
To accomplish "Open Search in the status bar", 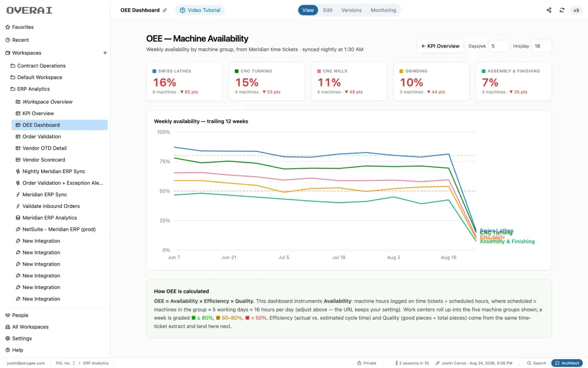I will 536,363.
